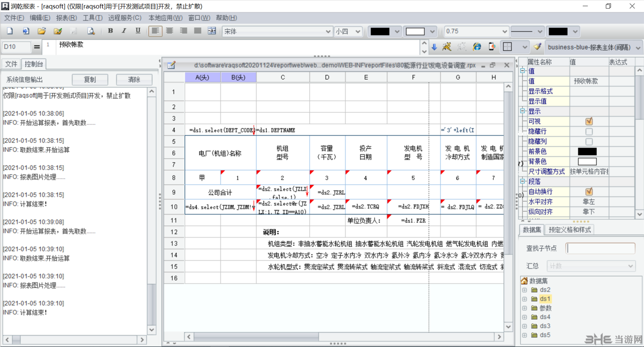Open the border color picker in toolbar
This screenshot has height=347, width=644.
(563, 32)
